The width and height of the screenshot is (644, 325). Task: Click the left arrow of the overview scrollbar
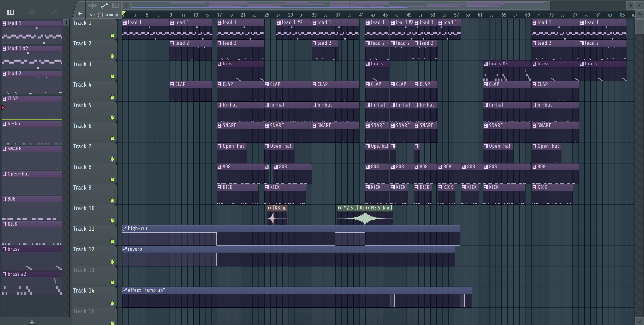click(126, 5)
